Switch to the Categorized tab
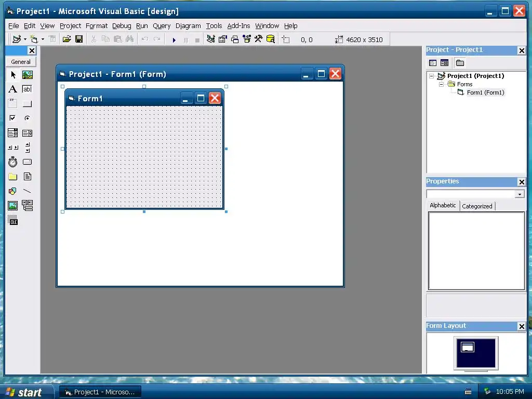This screenshot has height=399, width=532. (x=477, y=206)
